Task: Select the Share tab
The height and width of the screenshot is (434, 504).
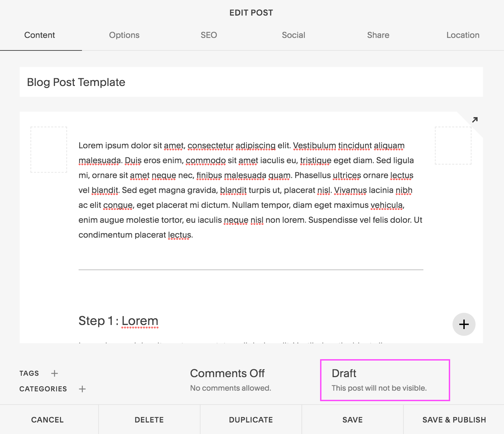Action: point(378,35)
